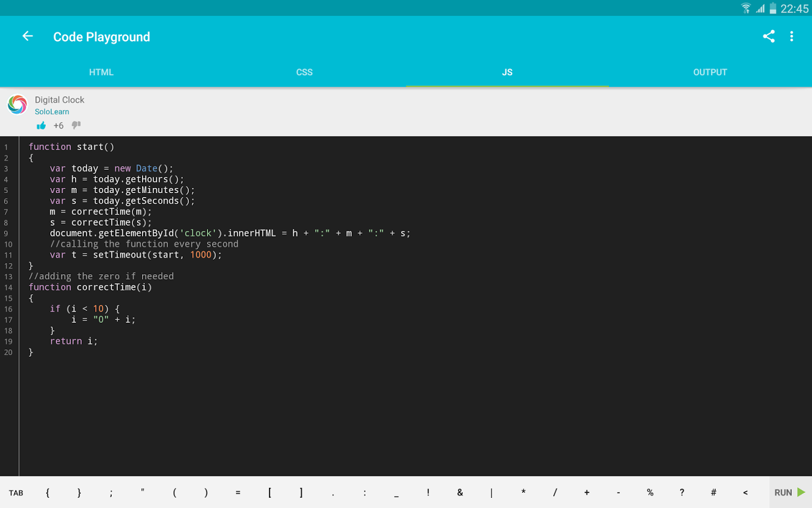812x508 pixels.
Task: Click the 'today.getSeconds()' code line
Action: point(122,201)
